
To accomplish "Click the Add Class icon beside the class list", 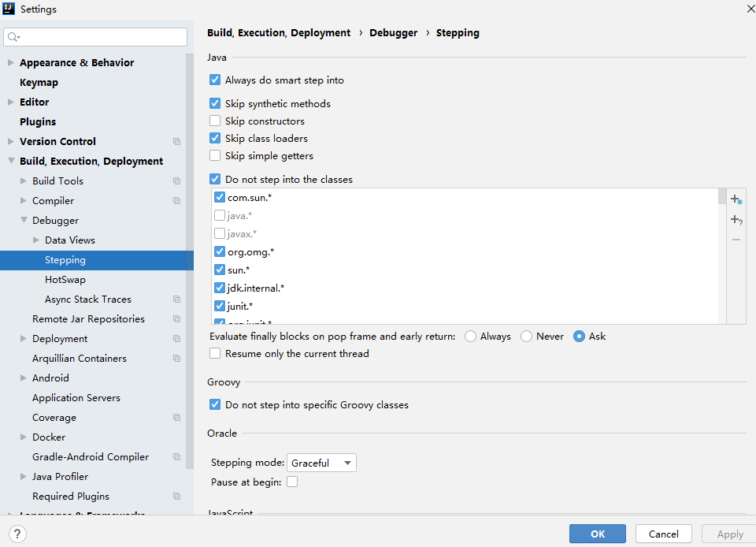I will 736,199.
